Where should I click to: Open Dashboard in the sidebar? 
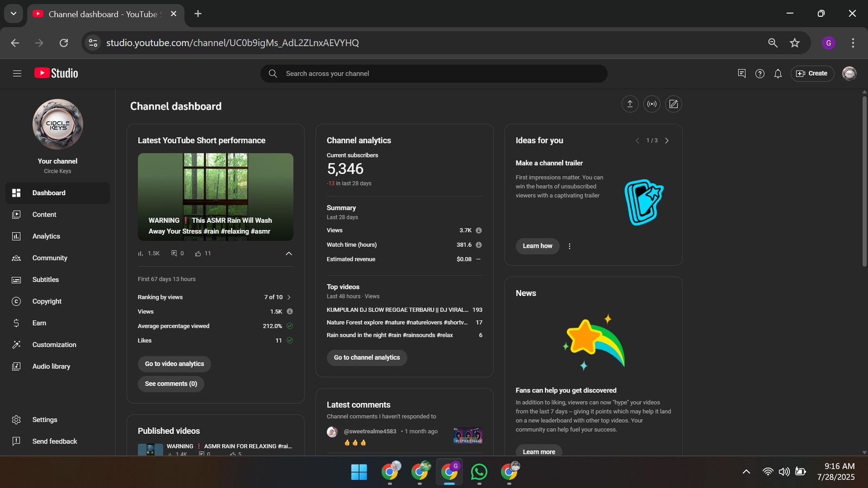pos(58,193)
